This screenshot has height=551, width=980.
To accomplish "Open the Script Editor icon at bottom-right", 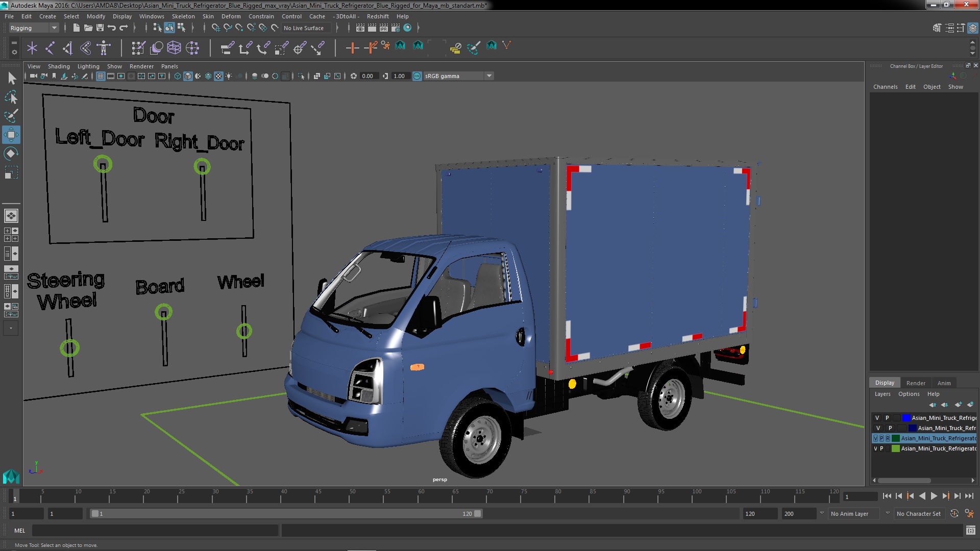I will (x=970, y=531).
